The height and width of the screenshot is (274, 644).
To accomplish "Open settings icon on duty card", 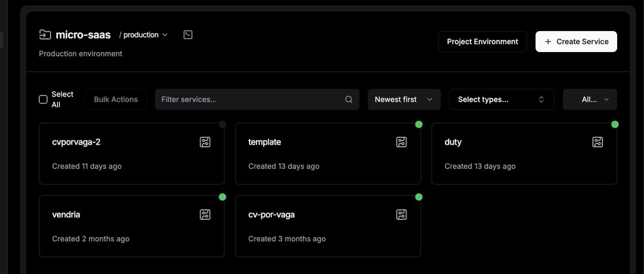I will [x=598, y=142].
